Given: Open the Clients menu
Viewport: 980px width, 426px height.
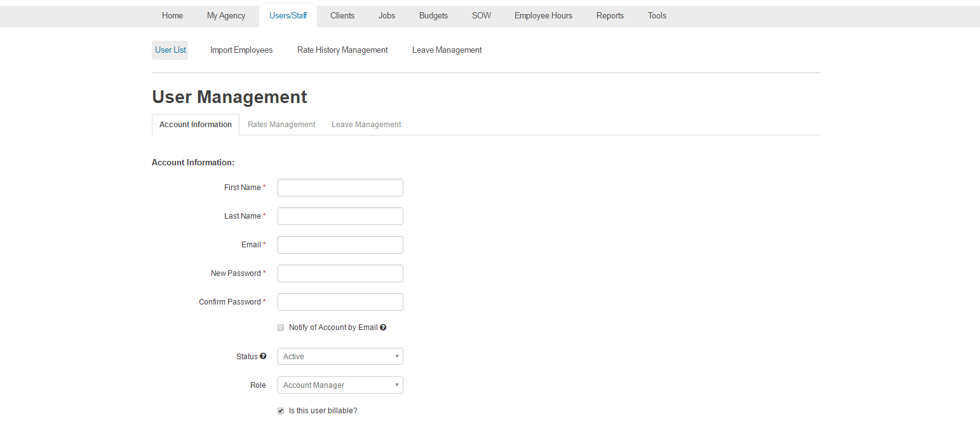Looking at the screenshot, I should 342,15.
